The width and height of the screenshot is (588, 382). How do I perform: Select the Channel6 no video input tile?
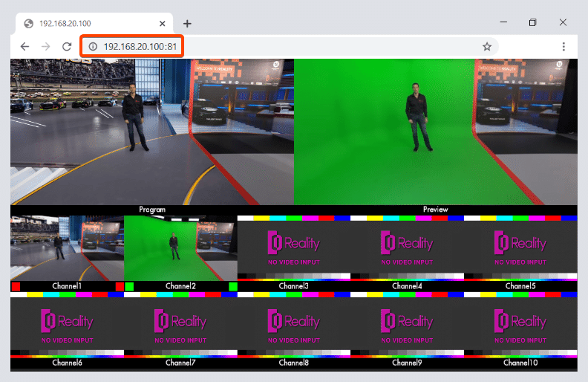(x=67, y=326)
